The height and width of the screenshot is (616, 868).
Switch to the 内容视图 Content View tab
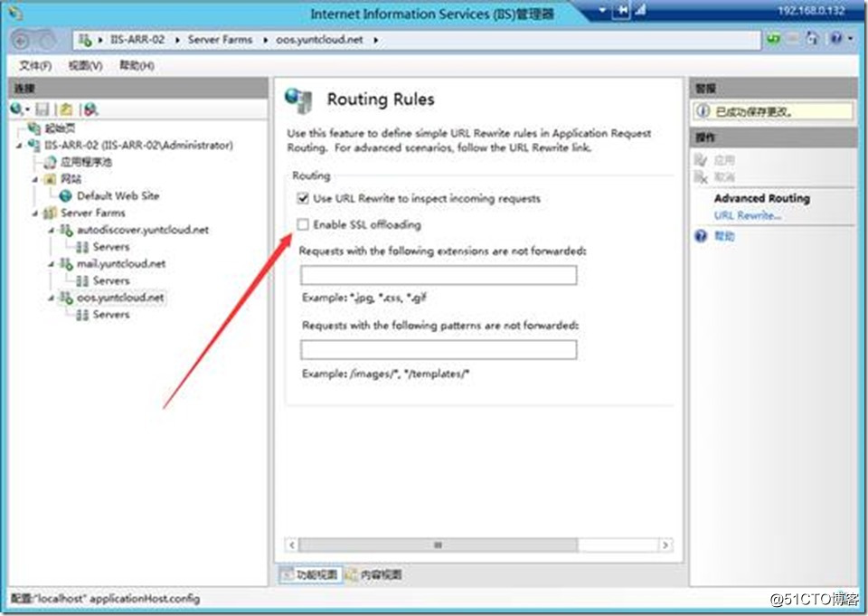(374, 574)
